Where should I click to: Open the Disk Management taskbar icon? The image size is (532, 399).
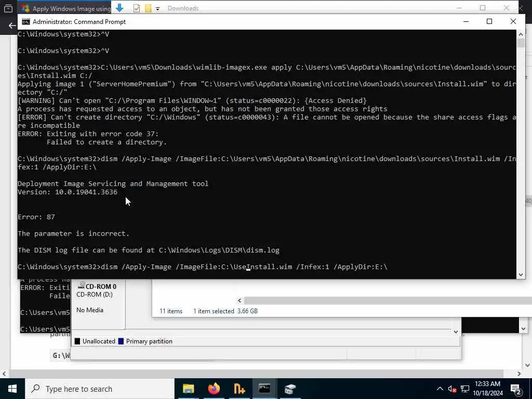tap(290, 389)
